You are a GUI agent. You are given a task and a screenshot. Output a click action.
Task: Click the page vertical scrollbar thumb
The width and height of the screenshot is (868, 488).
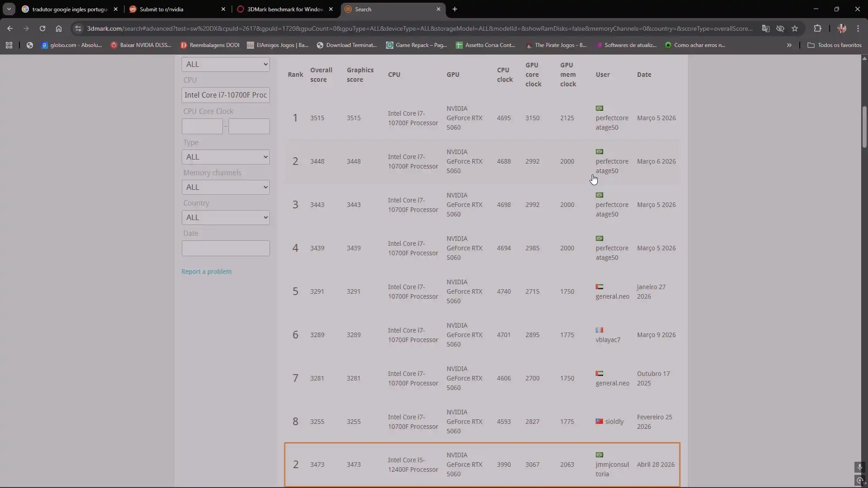point(864,127)
